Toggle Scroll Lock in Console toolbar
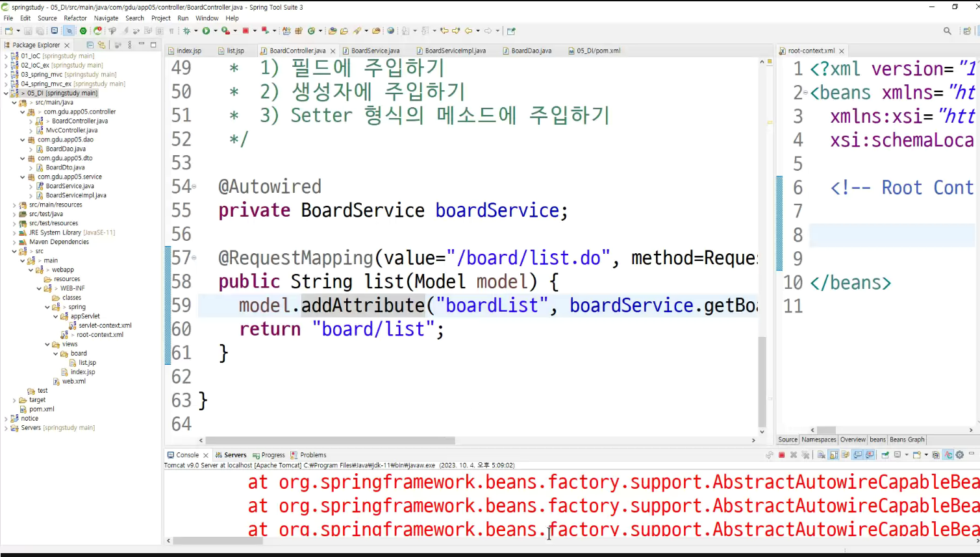This screenshot has height=557, width=980. pos(833,455)
